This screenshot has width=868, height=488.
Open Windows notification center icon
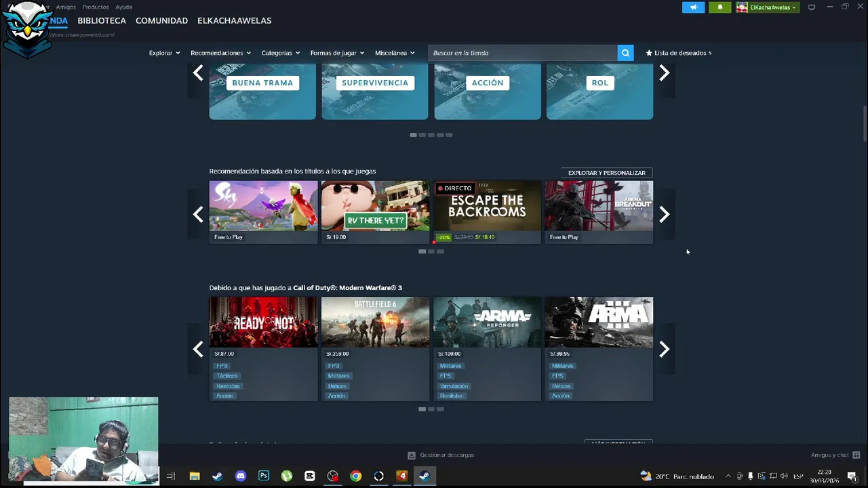852,476
